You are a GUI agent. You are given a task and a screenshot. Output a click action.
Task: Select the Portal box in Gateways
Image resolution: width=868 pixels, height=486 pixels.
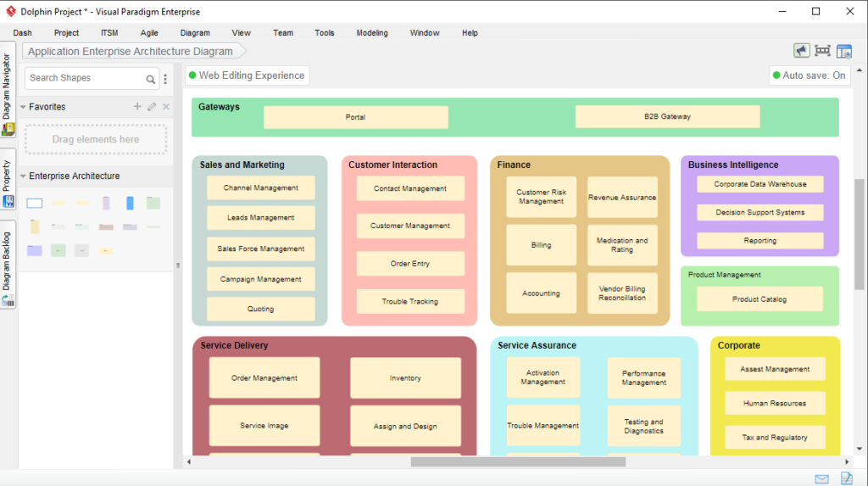(x=355, y=117)
